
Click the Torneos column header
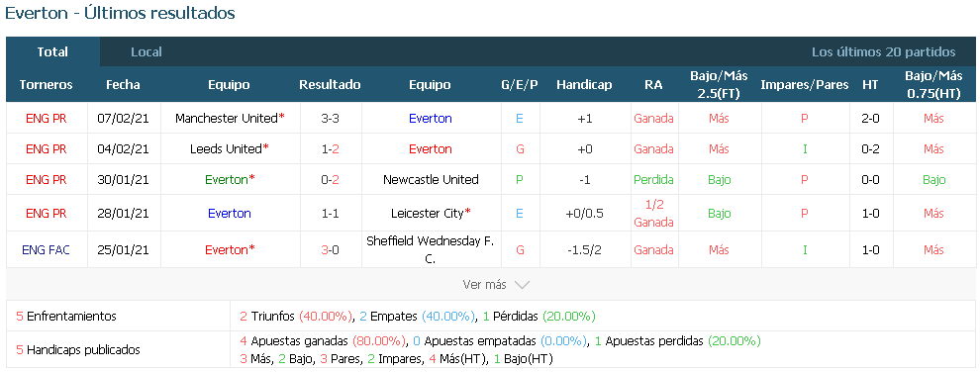point(46,85)
